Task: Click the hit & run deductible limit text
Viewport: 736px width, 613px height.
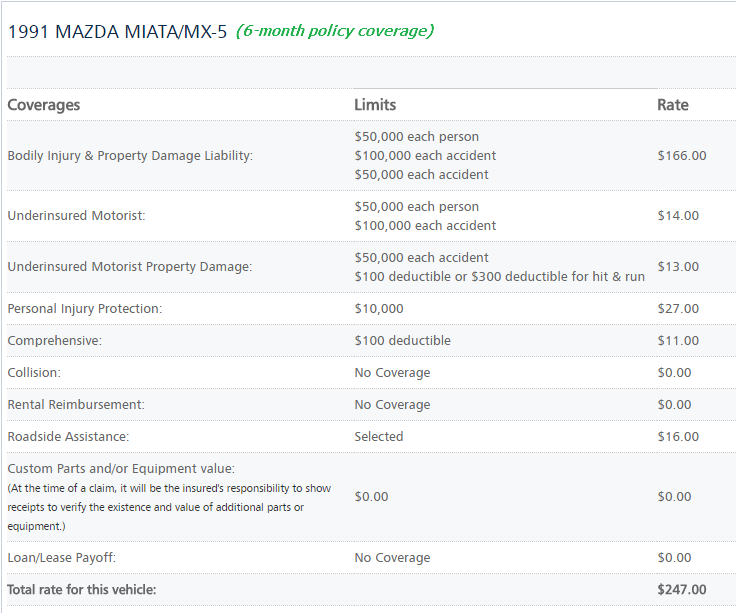Action: click(499, 277)
